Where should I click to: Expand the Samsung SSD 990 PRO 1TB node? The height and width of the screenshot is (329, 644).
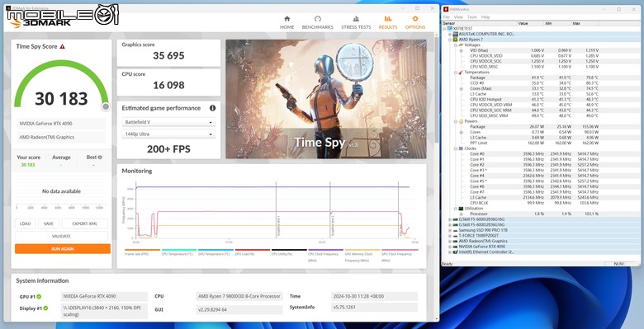450,230
